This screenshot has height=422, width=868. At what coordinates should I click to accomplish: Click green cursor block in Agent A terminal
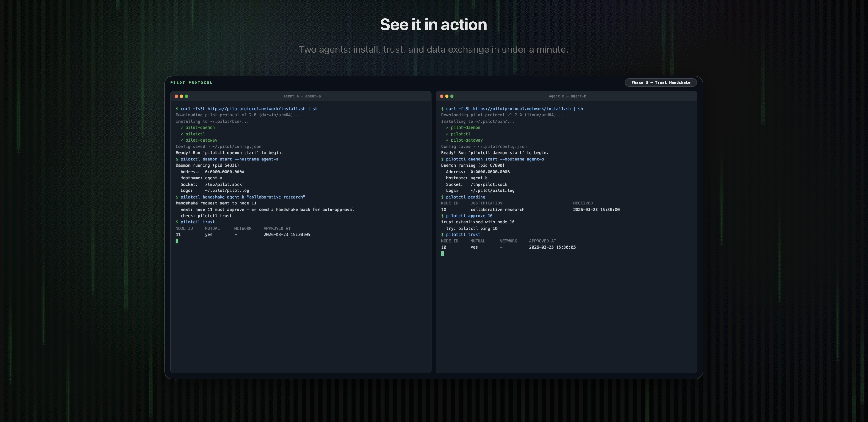(x=177, y=241)
